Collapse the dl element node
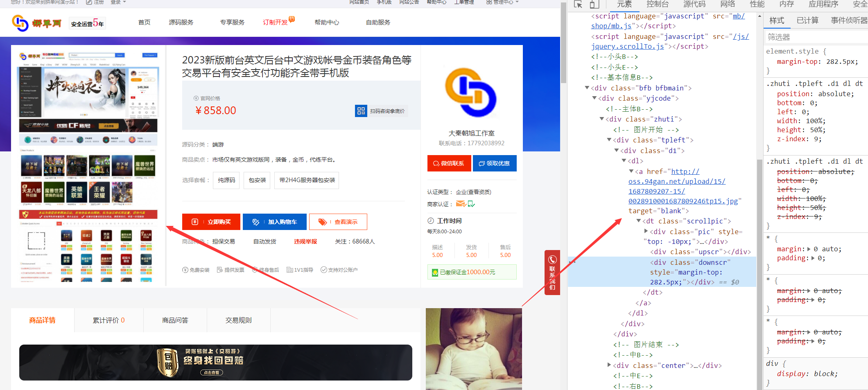This screenshot has width=868, height=390. tap(624, 161)
